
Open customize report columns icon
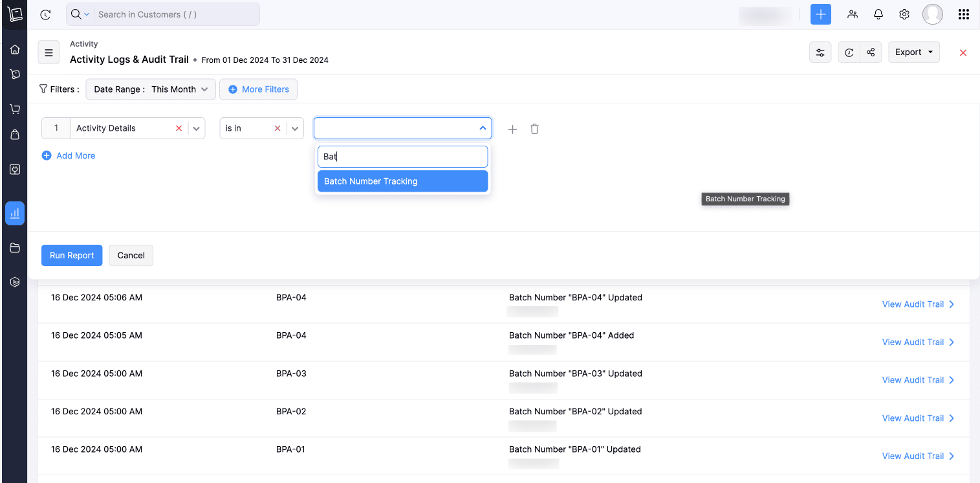click(820, 52)
